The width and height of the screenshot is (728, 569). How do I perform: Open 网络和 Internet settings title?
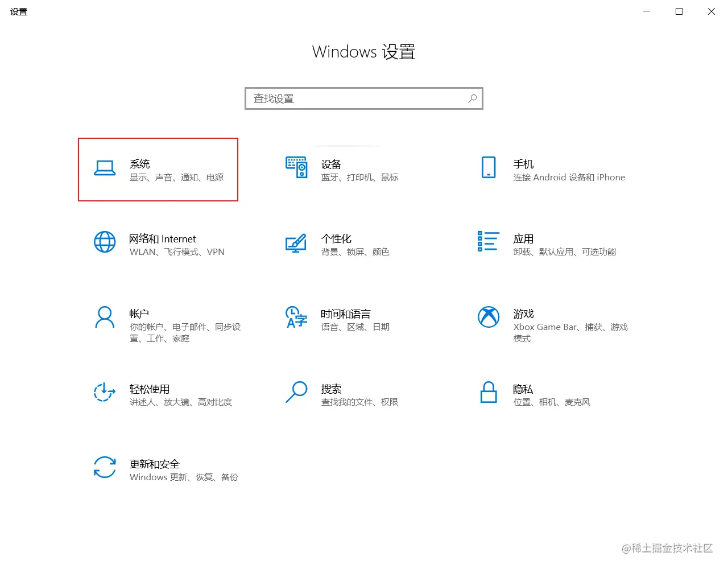pos(163,239)
